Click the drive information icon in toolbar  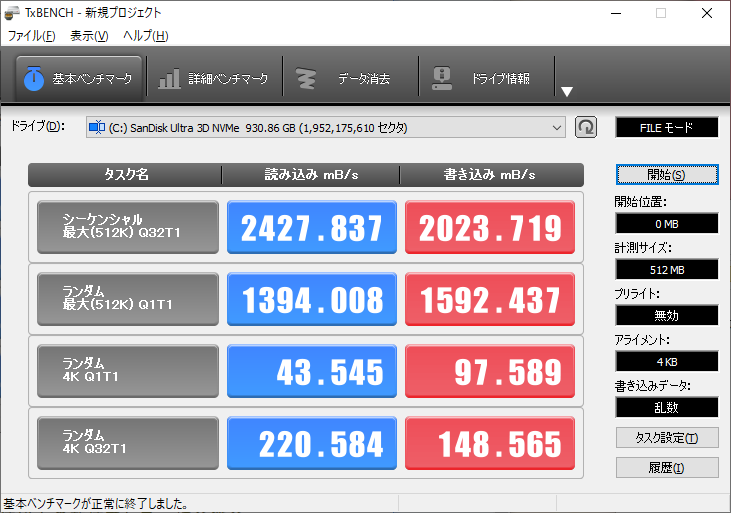[x=440, y=78]
